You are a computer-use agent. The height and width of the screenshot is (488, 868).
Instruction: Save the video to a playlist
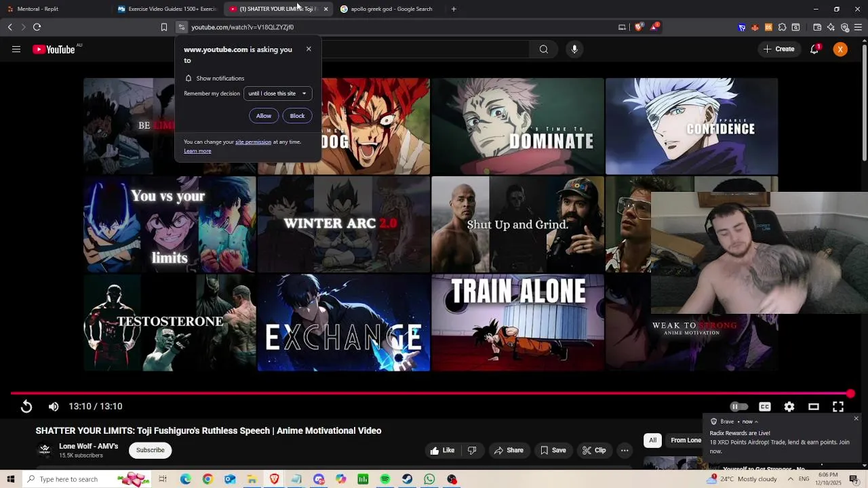[x=553, y=450]
